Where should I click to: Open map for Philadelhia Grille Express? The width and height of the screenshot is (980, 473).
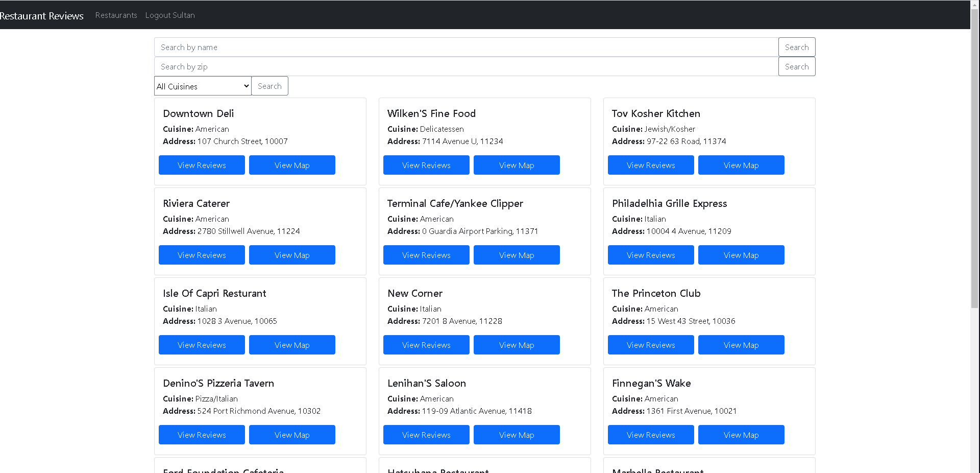coord(741,255)
